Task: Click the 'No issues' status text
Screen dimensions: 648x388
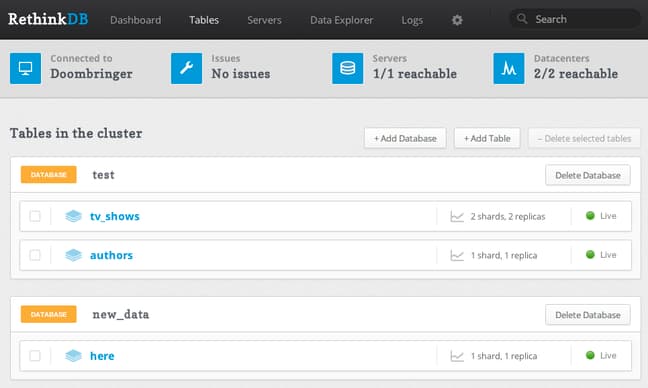Action: [x=241, y=74]
